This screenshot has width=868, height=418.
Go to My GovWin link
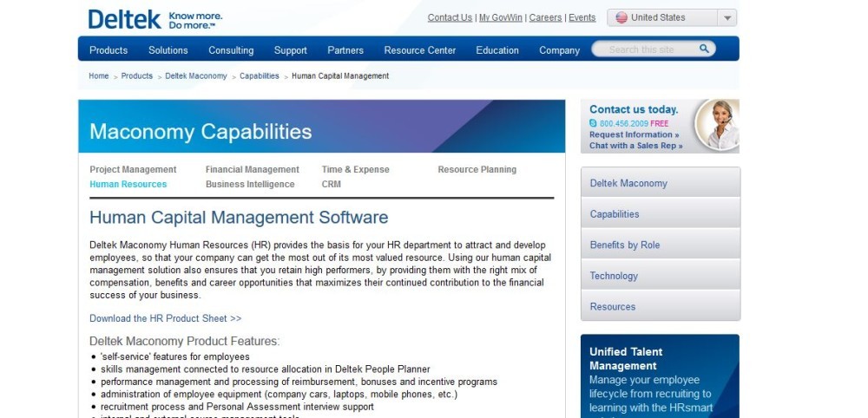click(501, 17)
